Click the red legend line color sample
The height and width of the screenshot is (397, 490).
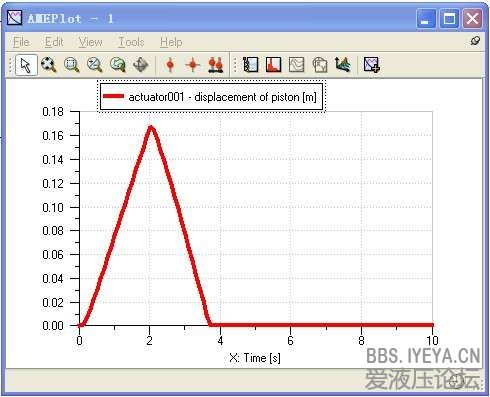113,96
